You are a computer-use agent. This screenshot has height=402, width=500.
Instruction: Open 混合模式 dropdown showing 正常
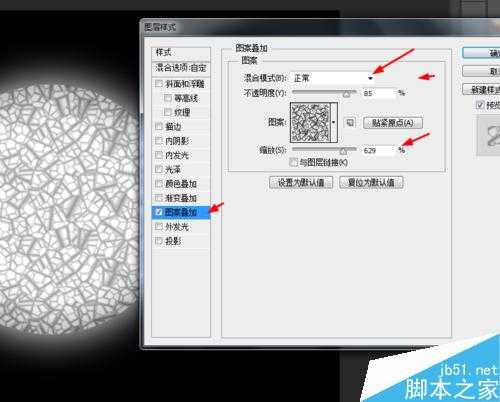pos(332,78)
